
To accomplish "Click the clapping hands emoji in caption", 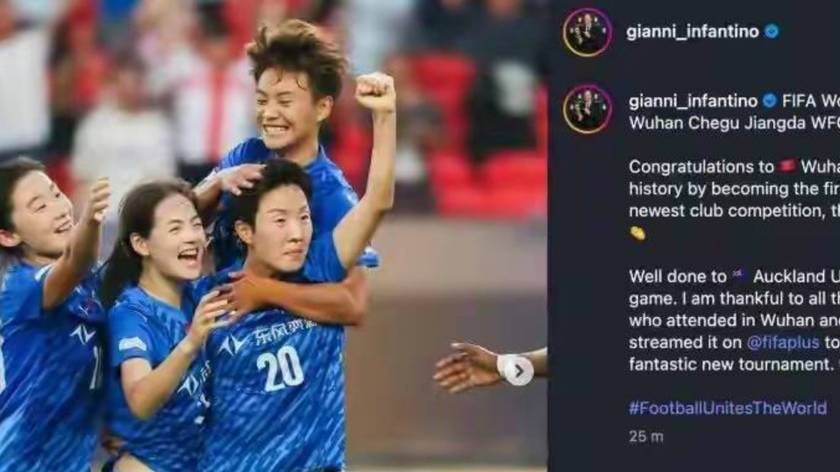I will coord(637,233).
